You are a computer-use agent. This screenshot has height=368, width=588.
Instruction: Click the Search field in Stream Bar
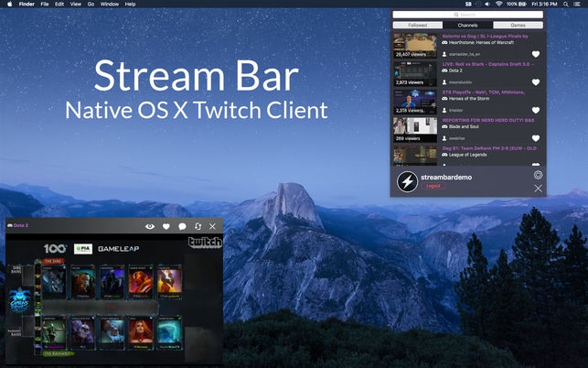click(x=467, y=15)
